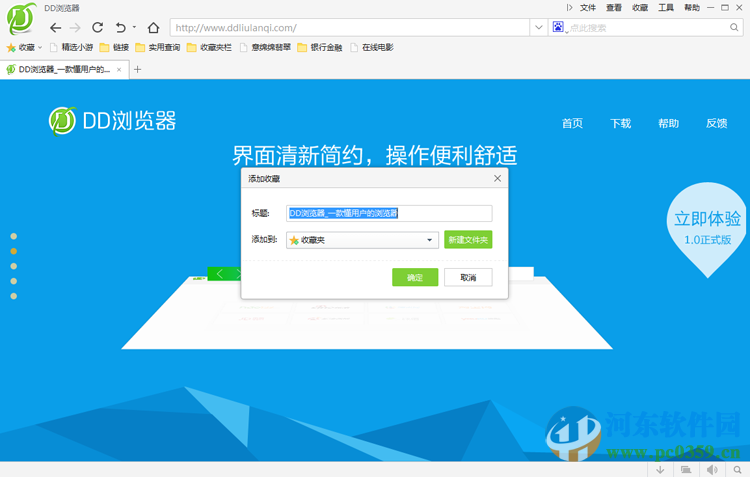
Task: Open the 帮助 menu in the top bar
Action: [692, 7]
